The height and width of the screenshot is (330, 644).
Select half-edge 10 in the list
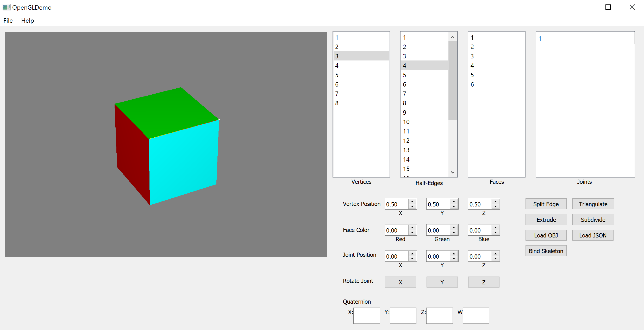click(406, 122)
